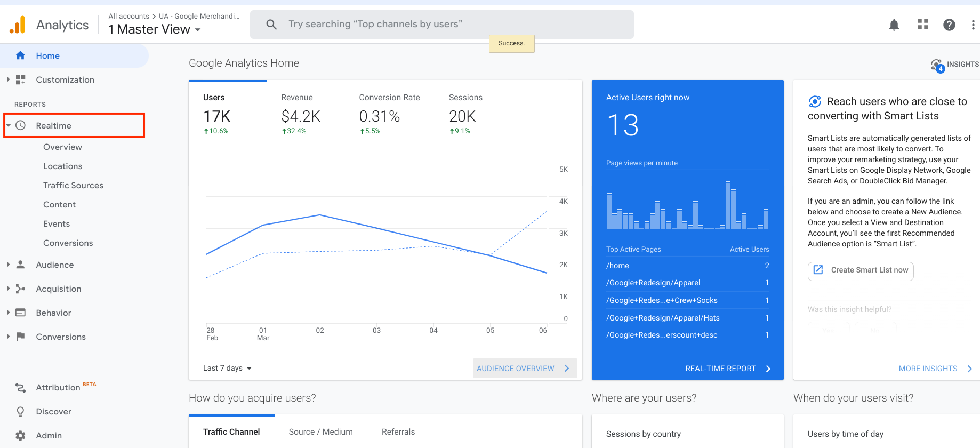Click the Realtime clock icon
This screenshot has width=980, height=448.
click(x=20, y=125)
